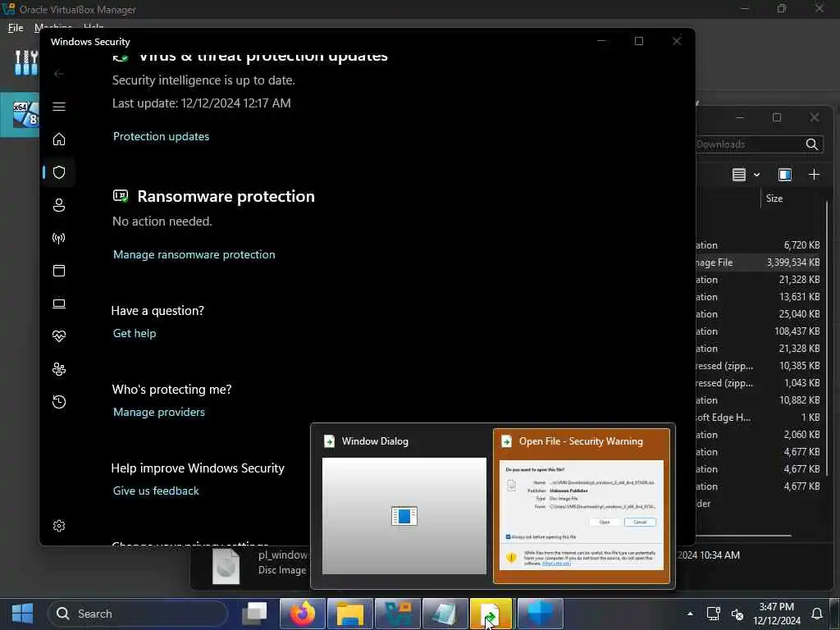Click VirtualBox Tools icon in manager

[x=25, y=62]
